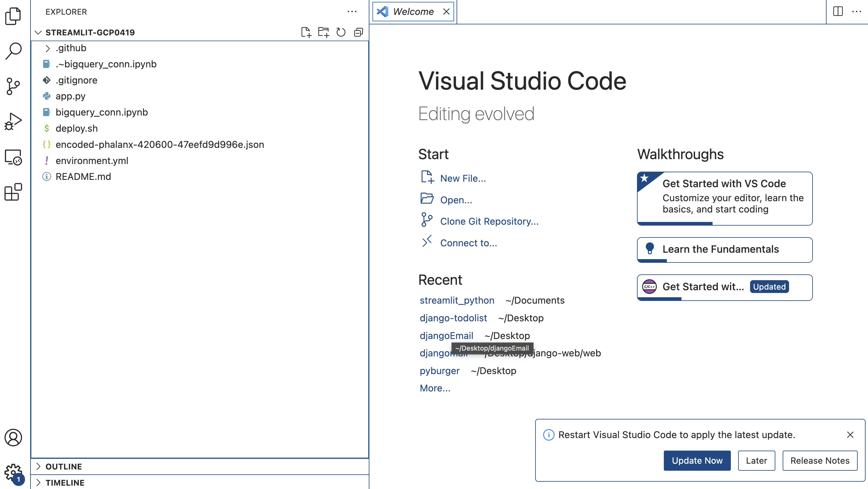Collapse all folders in Explorer
Screen dimensions: 868x489
(x=358, y=32)
